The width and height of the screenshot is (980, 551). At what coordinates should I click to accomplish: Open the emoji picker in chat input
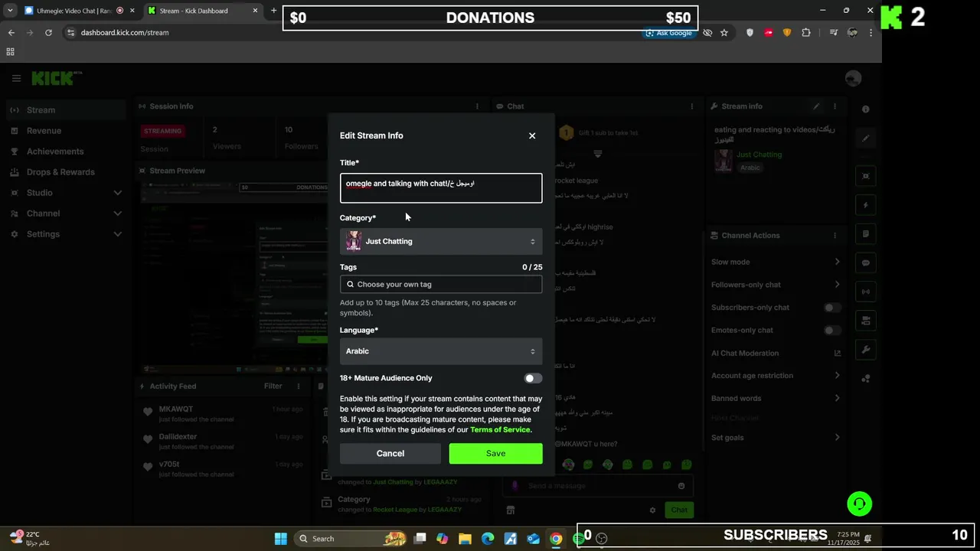pos(681,486)
